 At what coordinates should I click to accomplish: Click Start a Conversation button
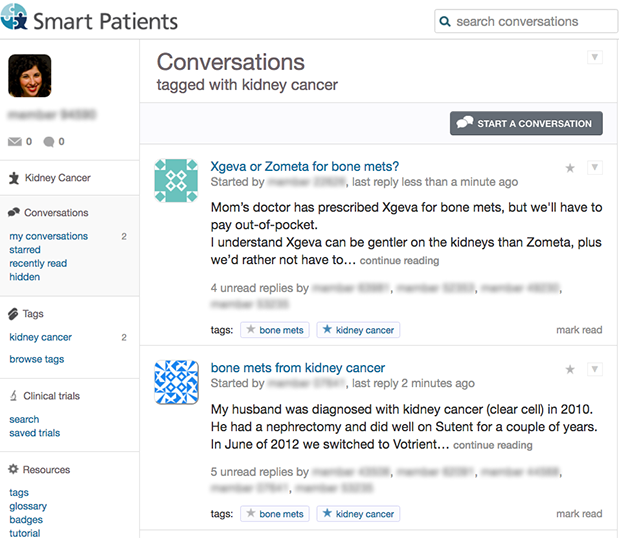(x=526, y=123)
